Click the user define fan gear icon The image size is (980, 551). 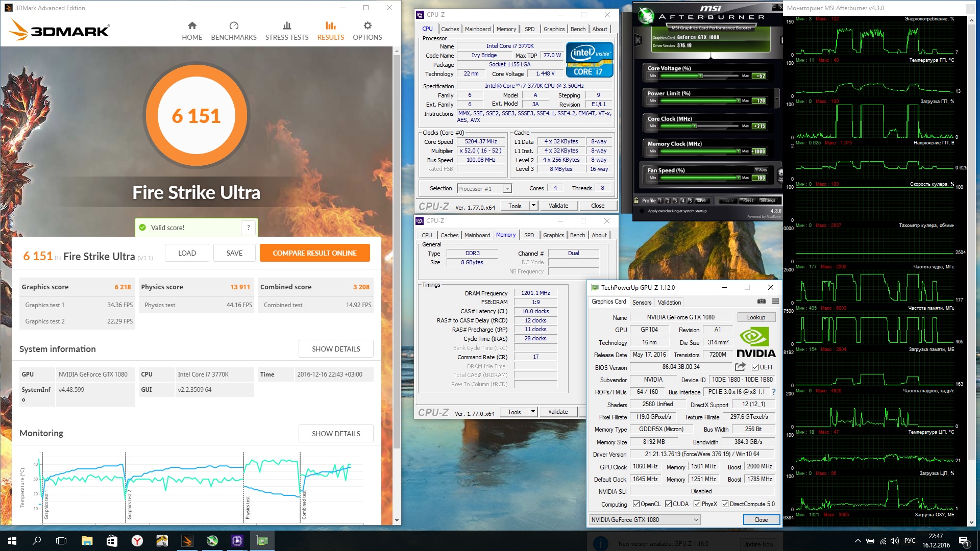[x=780, y=175]
